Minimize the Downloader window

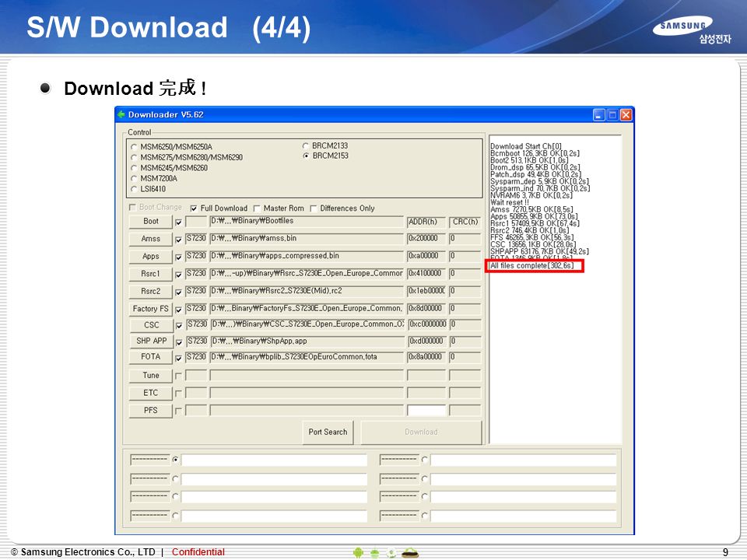599,115
